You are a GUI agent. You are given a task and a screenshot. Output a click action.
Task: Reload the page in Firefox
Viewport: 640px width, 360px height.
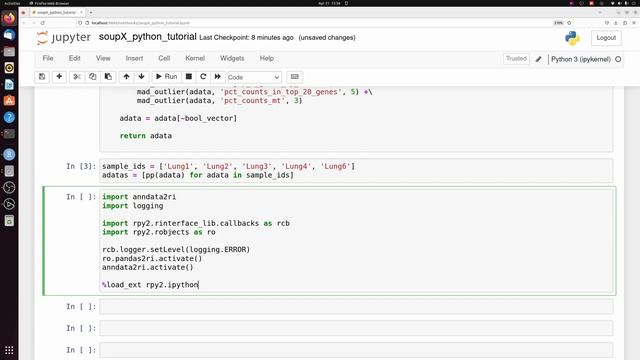pyautogui.click(x=42, y=23)
